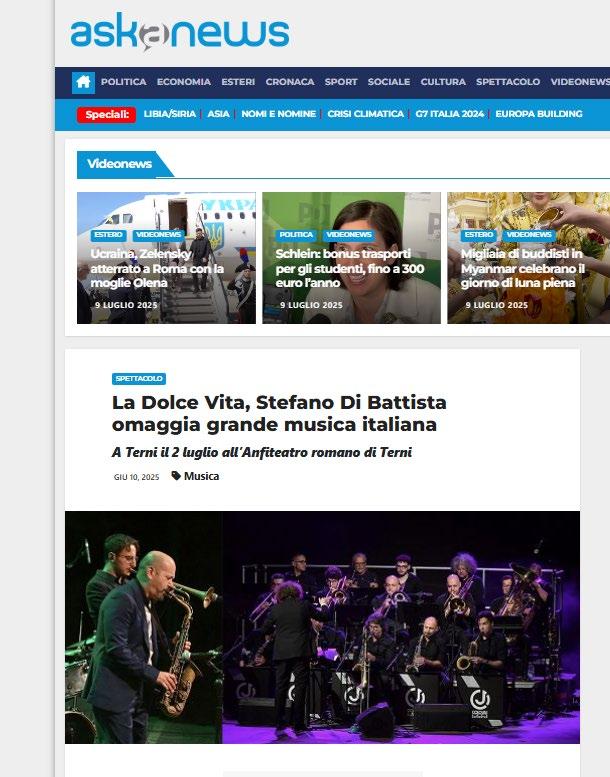Image resolution: width=610 pixels, height=777 pixels.
Task: Select the Cronaca navigation item
Action: [x=290, y=82]
